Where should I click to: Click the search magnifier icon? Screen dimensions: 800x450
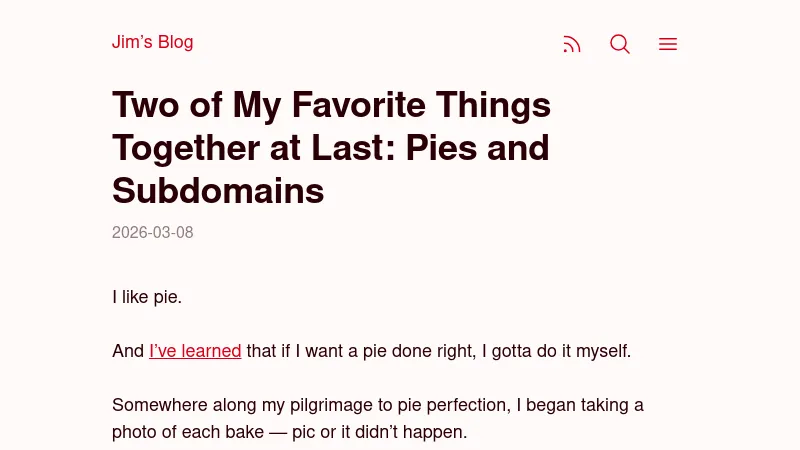point(620,44)
